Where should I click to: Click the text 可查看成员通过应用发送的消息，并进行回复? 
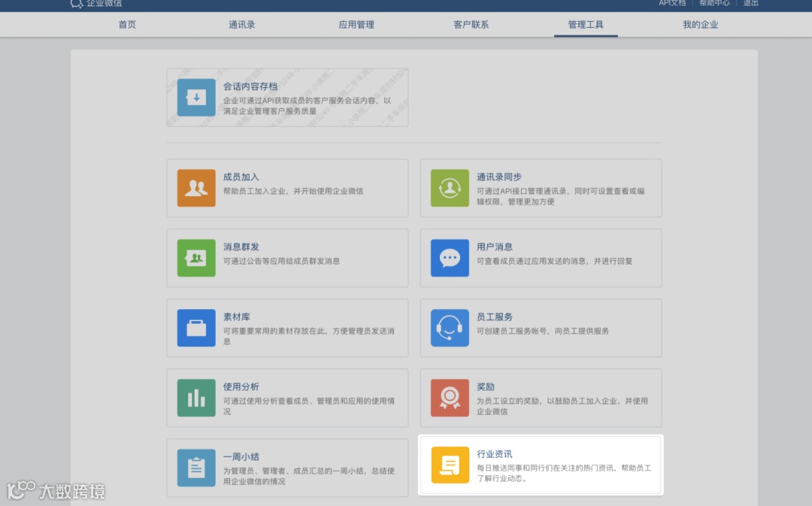click(x=554, y=261)
